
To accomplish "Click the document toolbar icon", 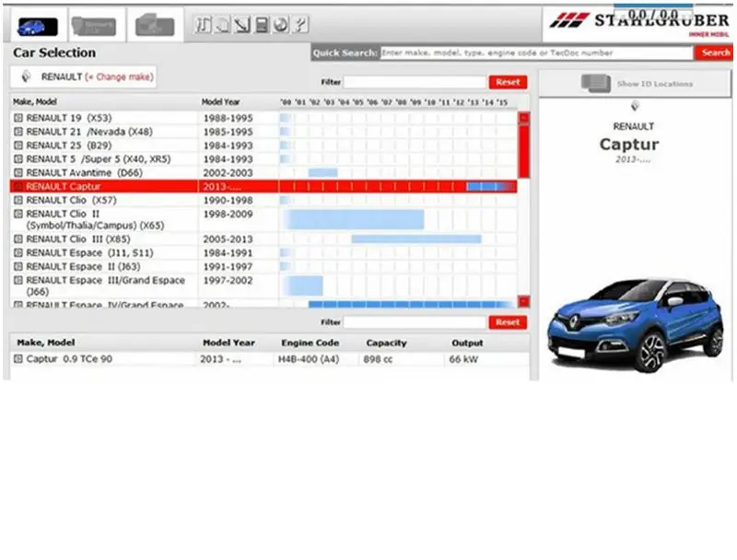I will (x=222, y=25).
